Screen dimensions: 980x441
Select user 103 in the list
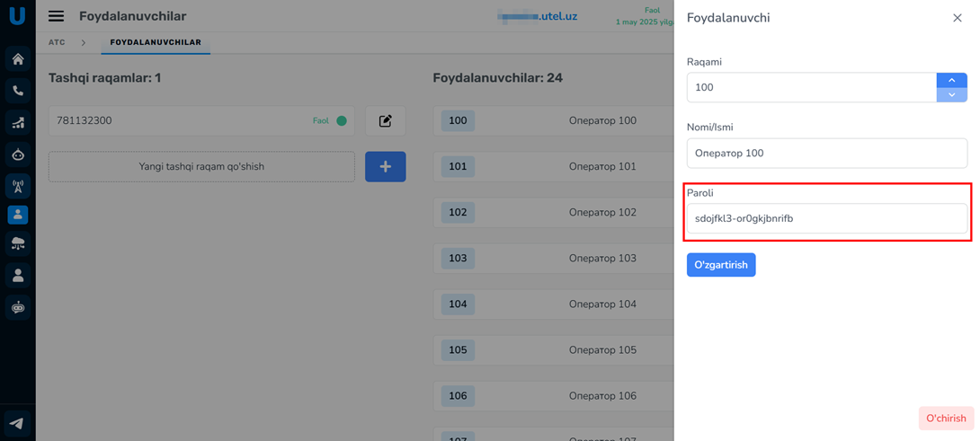(x=553, y=258)
